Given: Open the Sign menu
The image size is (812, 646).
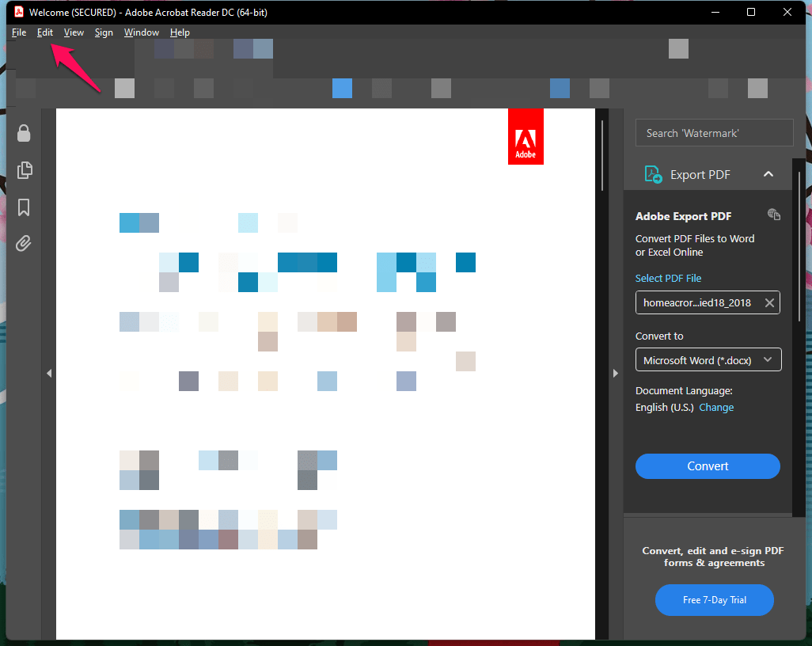Looking at the screenshot, I should (104, 32).
